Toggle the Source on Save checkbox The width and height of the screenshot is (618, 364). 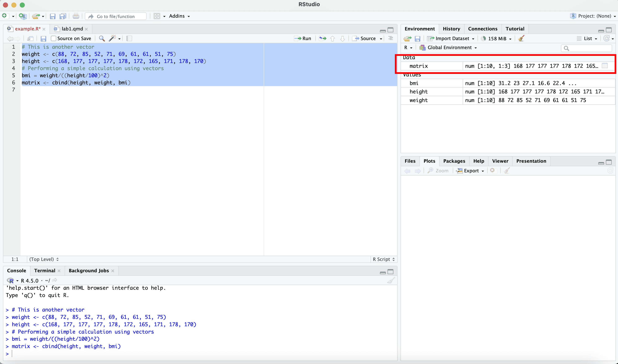tap(54, 38)
